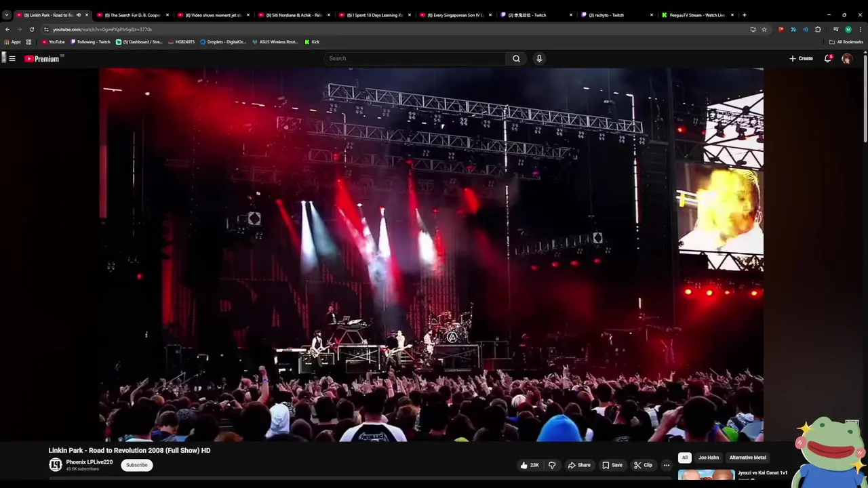Open Following - Twitch bookmark
Screen dimensions: 868x488
click(x=90, y=42)
